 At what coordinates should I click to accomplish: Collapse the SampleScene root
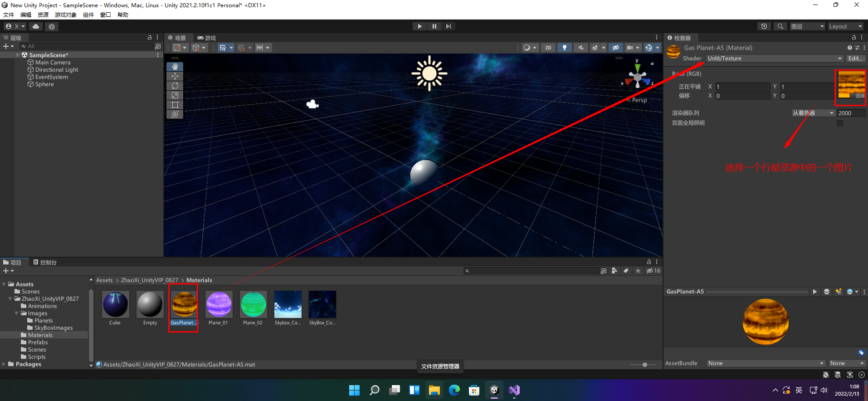point(18,55)
